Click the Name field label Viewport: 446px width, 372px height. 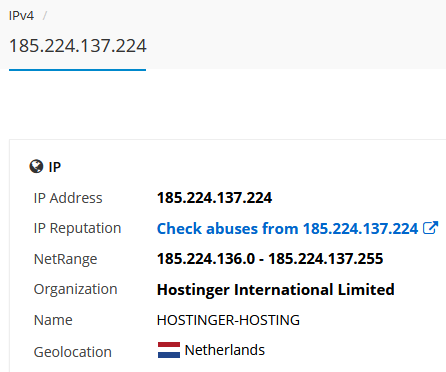pos(53,320)
